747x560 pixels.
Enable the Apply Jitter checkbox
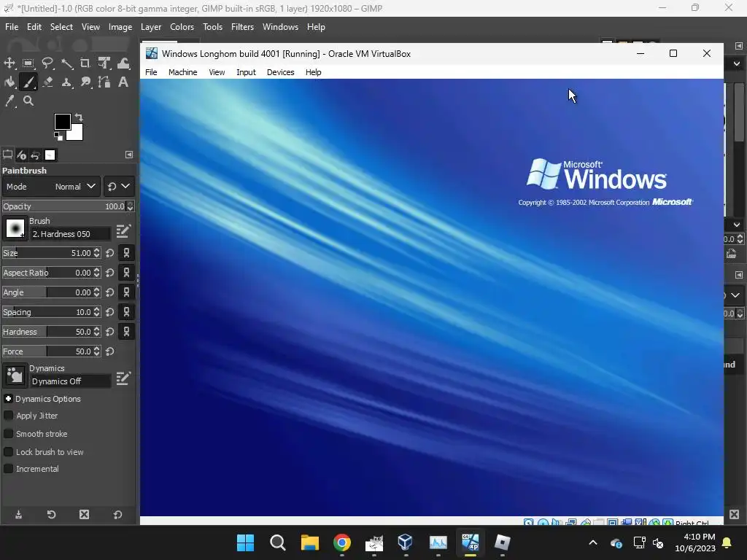8,415
